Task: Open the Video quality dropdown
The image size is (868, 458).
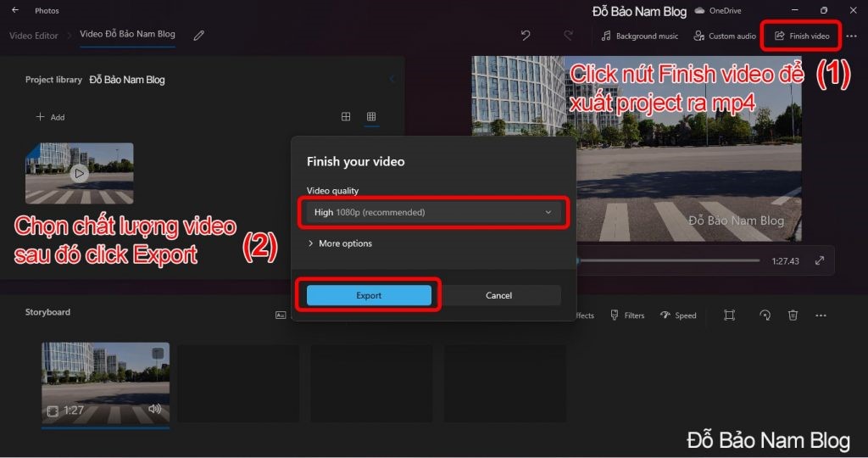Action: [x=432, y=212]
